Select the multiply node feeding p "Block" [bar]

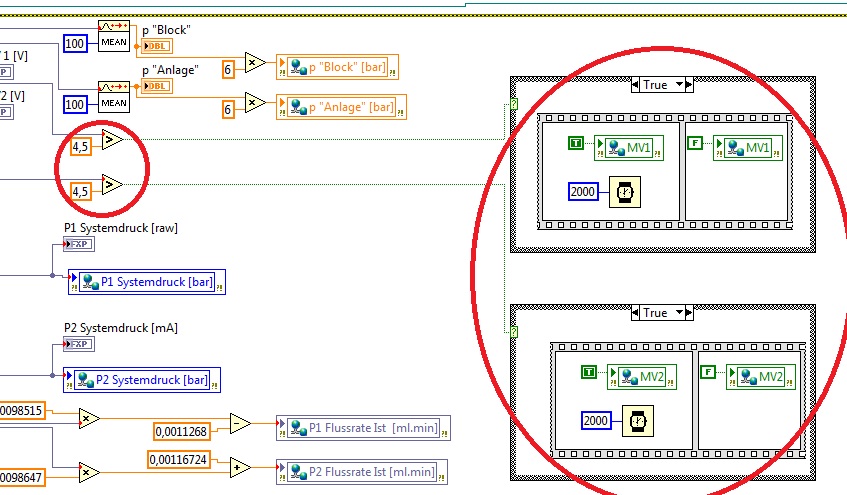[x=255, y=63]
